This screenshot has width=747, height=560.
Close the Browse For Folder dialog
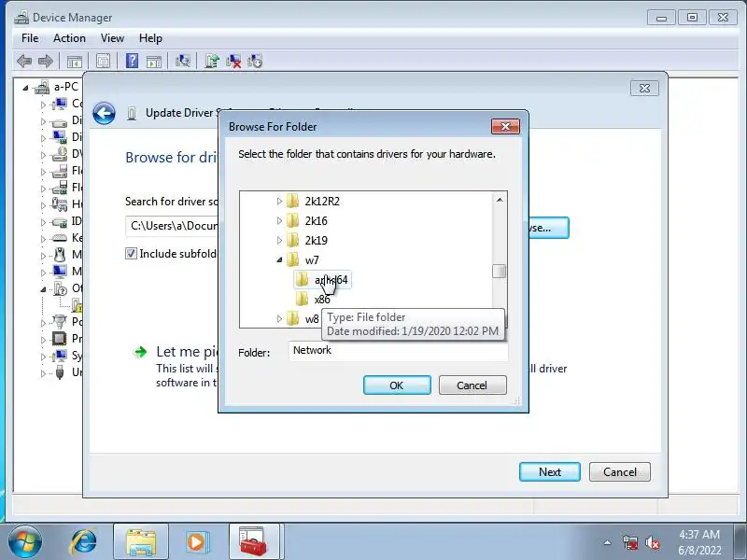pyautogui.click(x=505, y=127)
